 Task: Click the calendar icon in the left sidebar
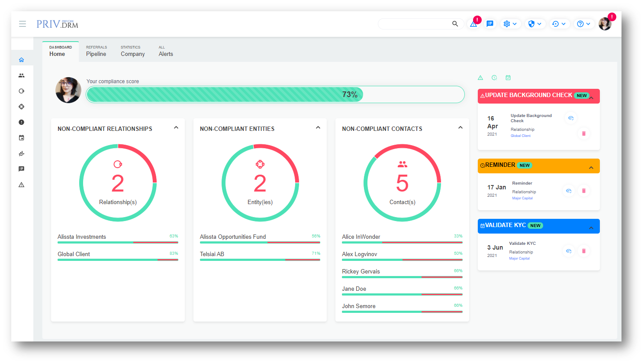coord(22,138)
